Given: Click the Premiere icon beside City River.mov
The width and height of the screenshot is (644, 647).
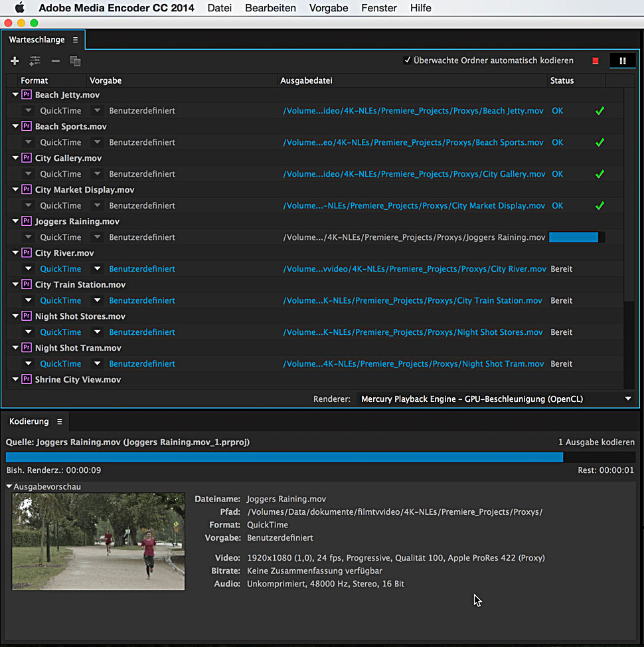Looking at the screenshot, I should coord(27,252).
